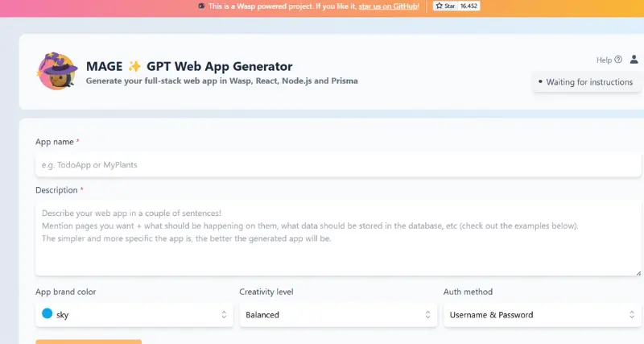Expand the Creativity level dropdown
644x344 pixels.
[x=336, y=315]
